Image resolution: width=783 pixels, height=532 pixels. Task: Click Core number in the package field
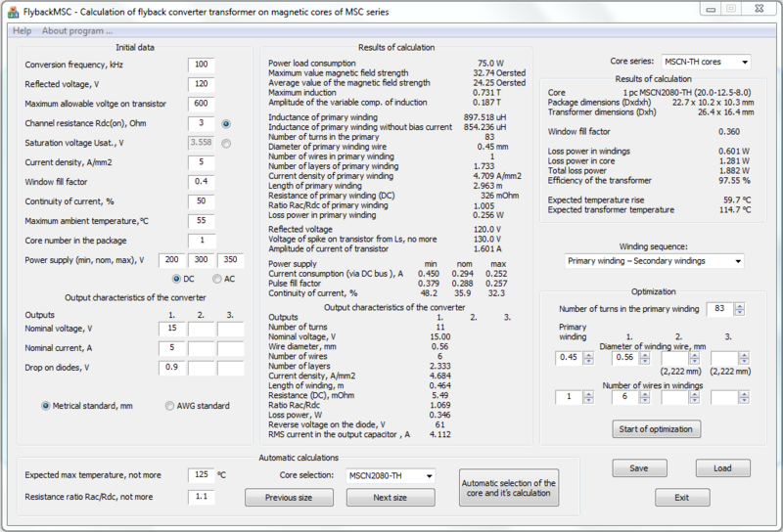tap(202, 240)
